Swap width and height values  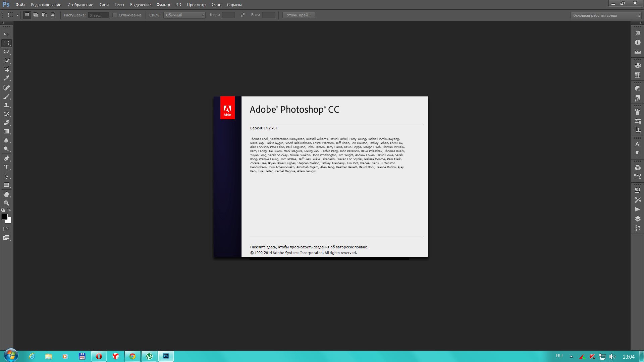[243, 15]
